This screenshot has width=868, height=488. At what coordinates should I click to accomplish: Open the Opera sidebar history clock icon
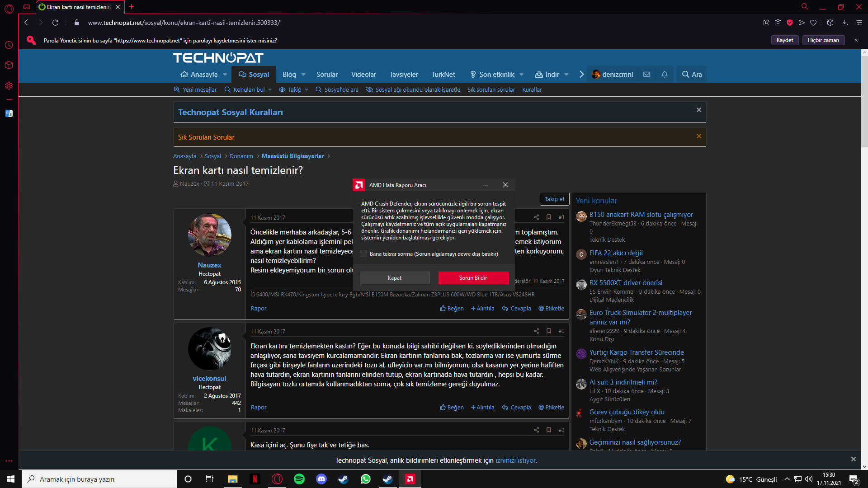[x=9, y=45]
